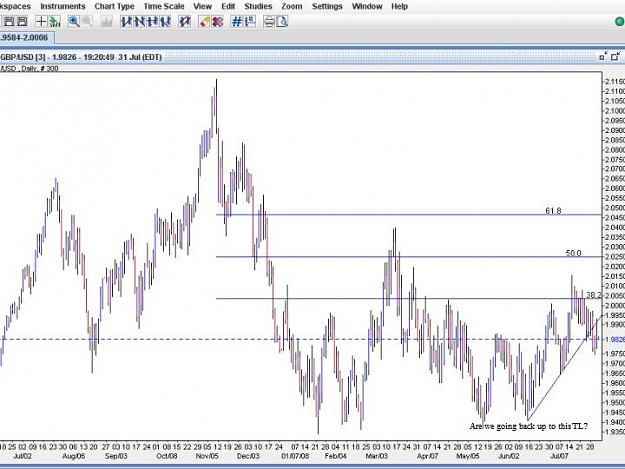The width and height of the screenshot is (625, 469).
Task: Click the 50.0 Fibonacci level label
Action: pos(573,253)
